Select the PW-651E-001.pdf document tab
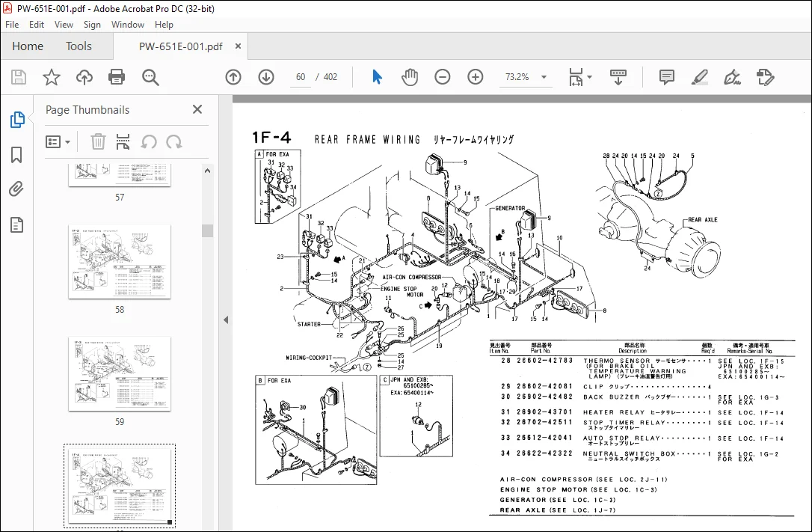The height and width of the screenshot is (532, 812). [x=180, y=46]
